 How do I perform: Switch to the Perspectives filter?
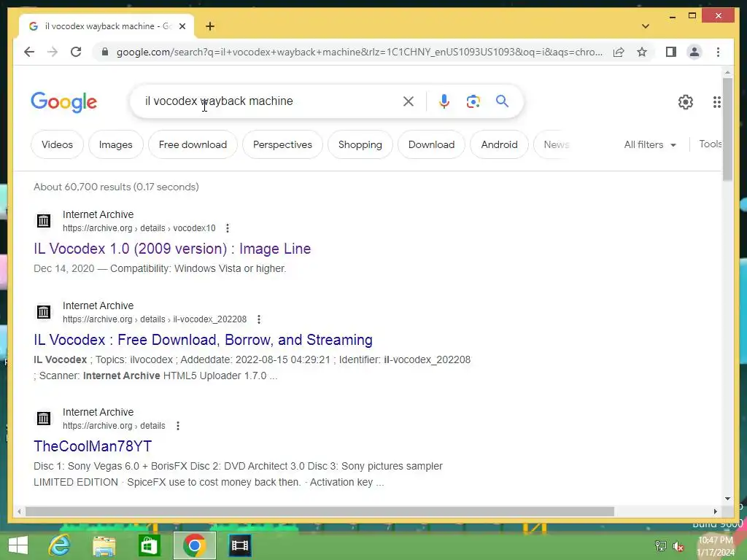(282, 145)
